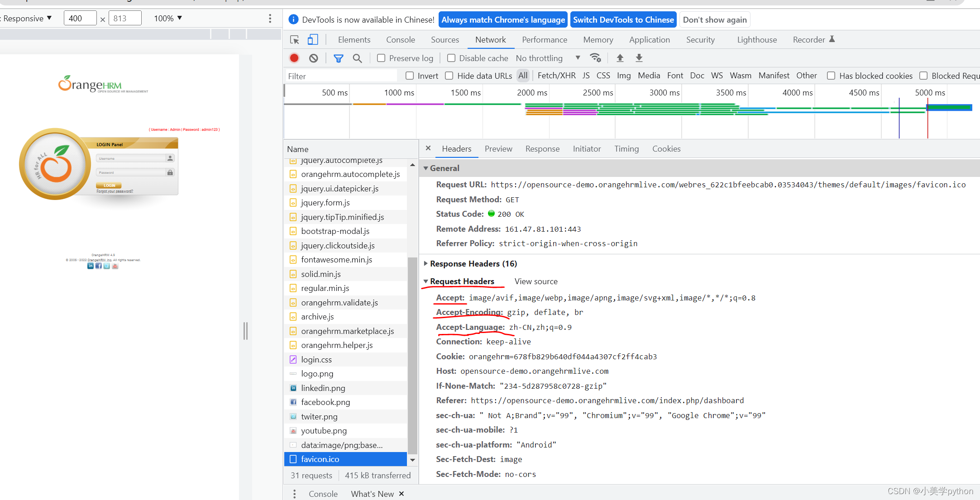Screen dimensions: 980x500
Task: Enable the Disable cache checkbox
Action: [x=451, y=58]
